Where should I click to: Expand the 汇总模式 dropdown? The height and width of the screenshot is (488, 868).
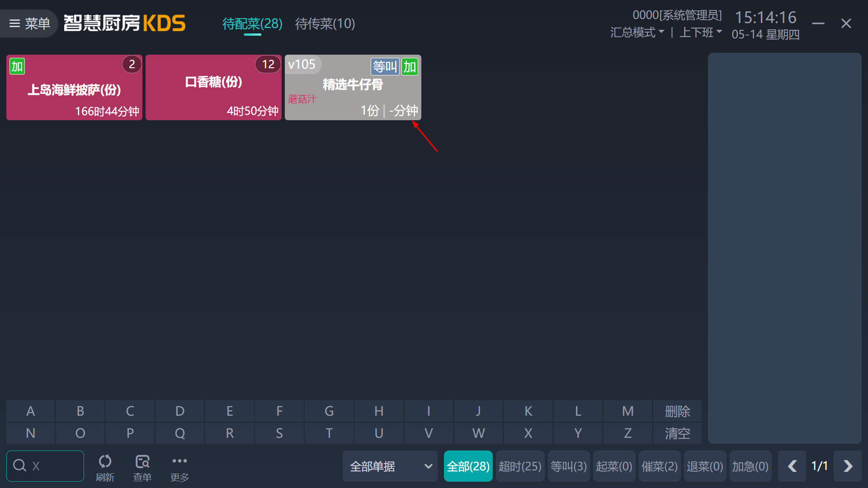point(637,33)
